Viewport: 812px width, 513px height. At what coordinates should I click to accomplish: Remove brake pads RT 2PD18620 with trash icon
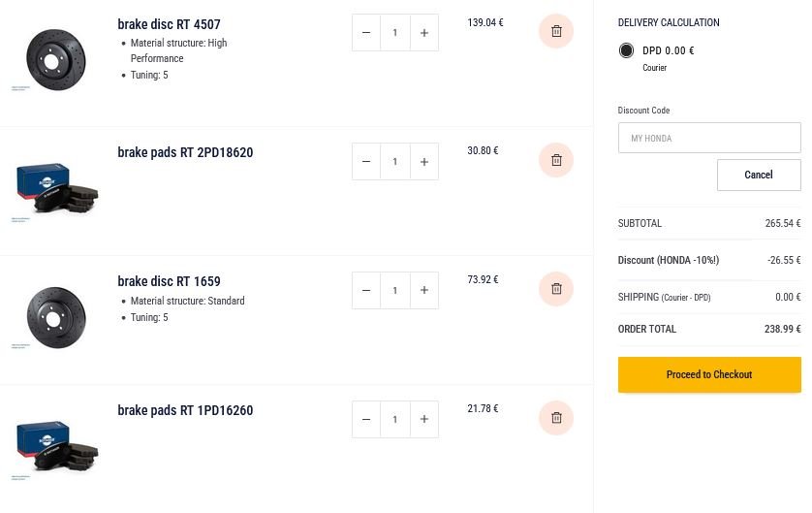click(x=556, y=160)
